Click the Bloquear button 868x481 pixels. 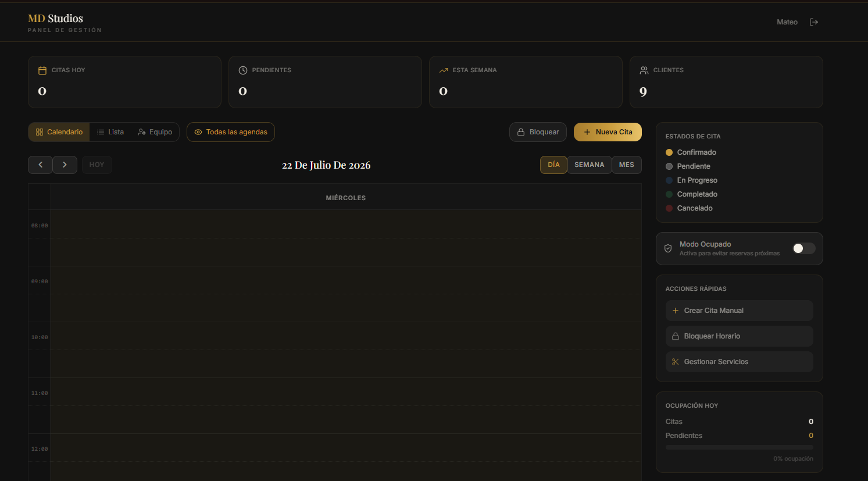538,132
